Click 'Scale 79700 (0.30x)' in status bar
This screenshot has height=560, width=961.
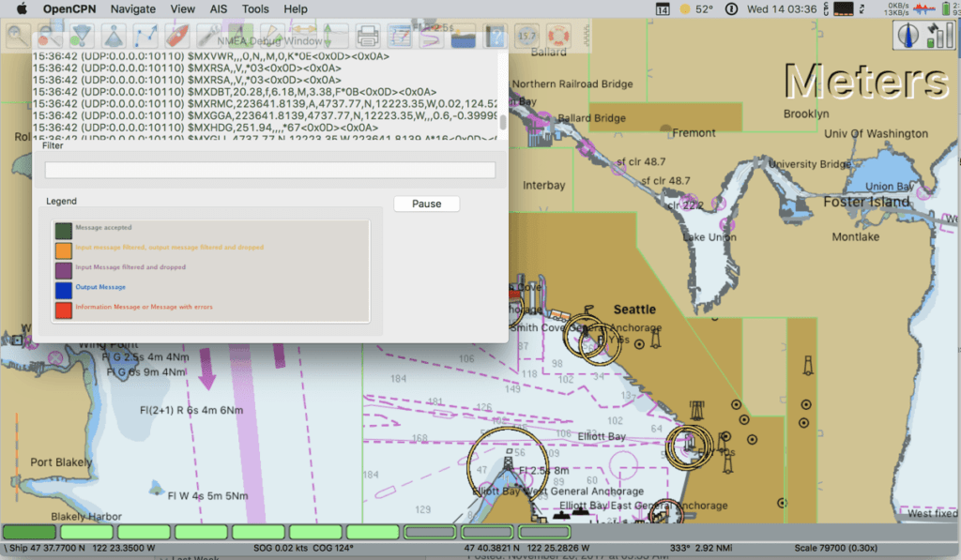pos(836,548)
